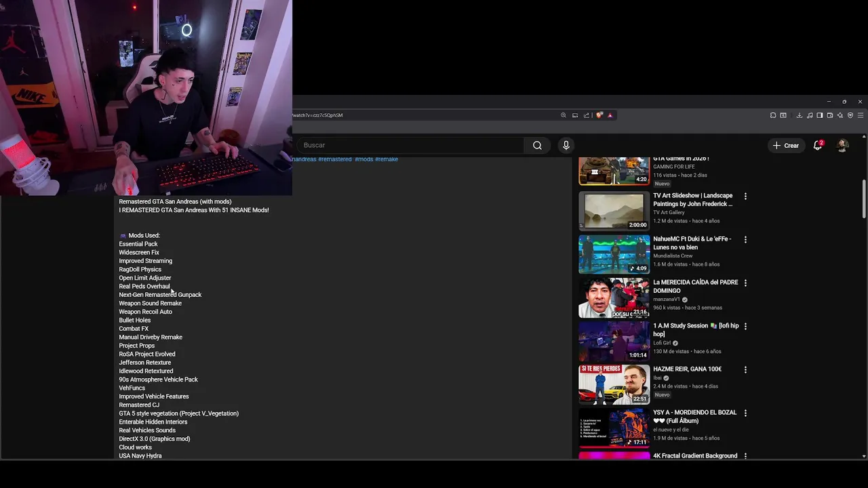868x488 pixels.
Task: Click 'Widescreen Fix' in the mods list
Action: tap(139, 252)
